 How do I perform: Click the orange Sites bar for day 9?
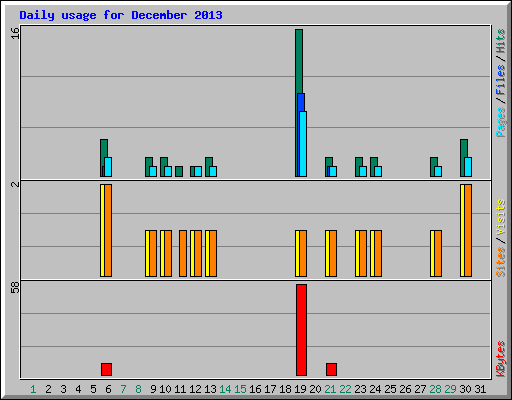click(153, 253)
